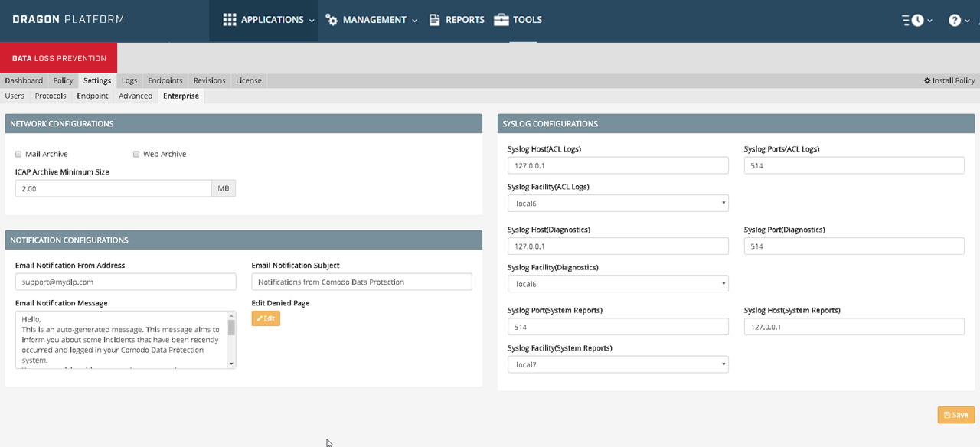The width and height of the screenshot is (980, 447).
Task: Click the Dragon Platform logo
Action: [x=68, y=20]
